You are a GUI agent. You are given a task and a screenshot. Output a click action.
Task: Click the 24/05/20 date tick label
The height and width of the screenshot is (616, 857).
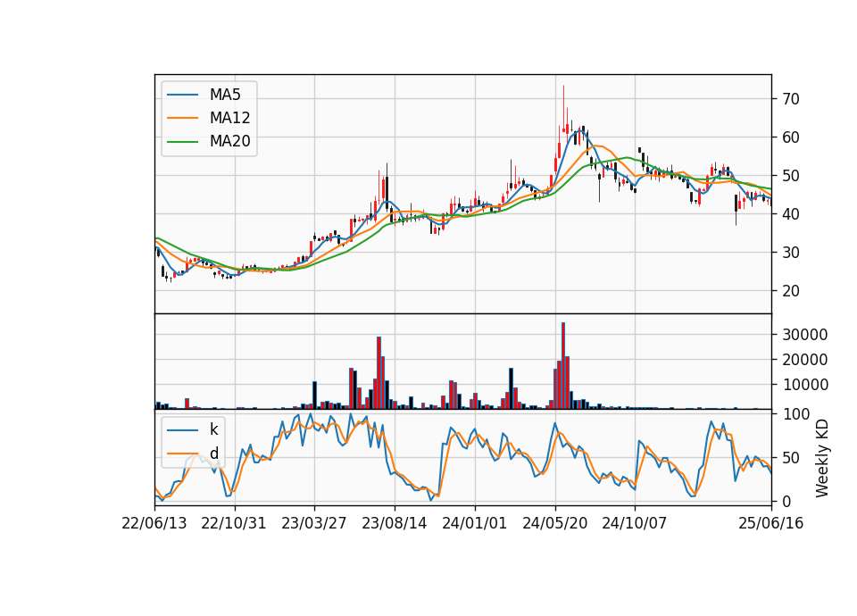point(554,523)
